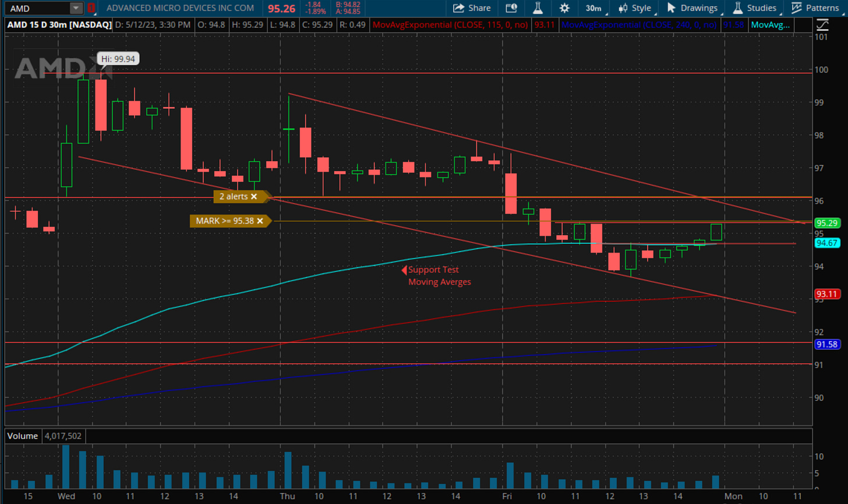Click the MovAvgExponential 240 study label
Image resolution: width=848 pixels, height=504 pixels.
pyautogui.click(x=639, y=25)
